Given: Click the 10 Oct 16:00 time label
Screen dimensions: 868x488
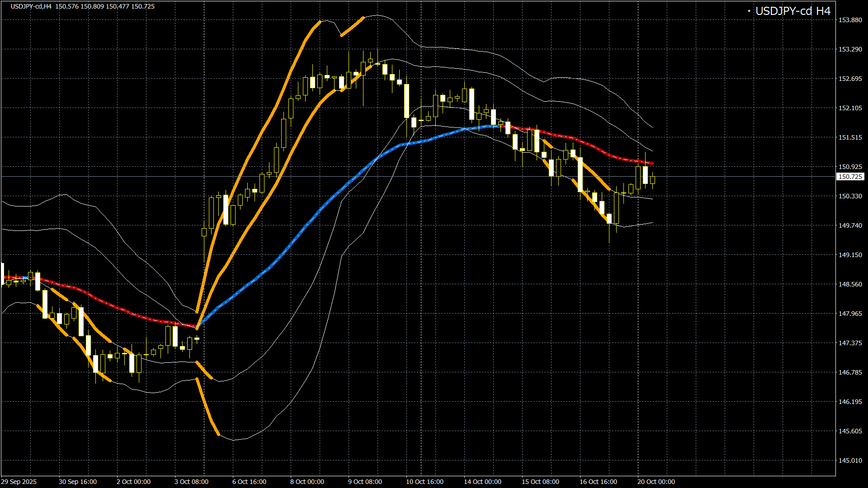Looking at the screenshot, I should [x=425, y=482].
